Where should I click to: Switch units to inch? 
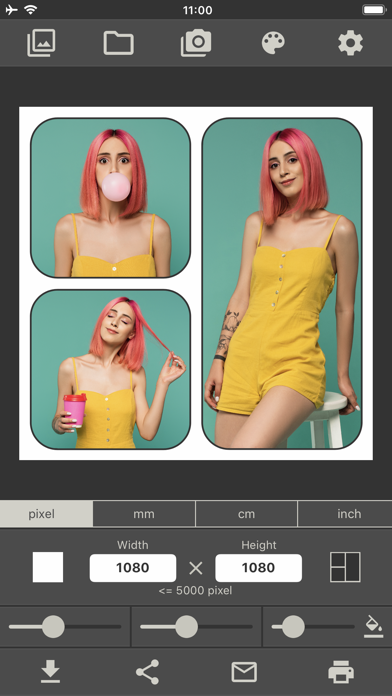(345, 514)
